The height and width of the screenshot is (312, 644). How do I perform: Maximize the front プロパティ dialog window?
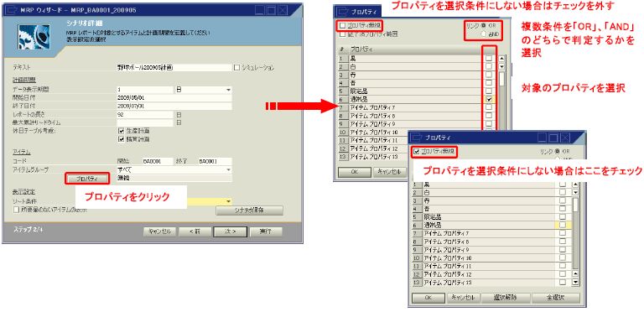pyautogui.click(x=553, y=138)
